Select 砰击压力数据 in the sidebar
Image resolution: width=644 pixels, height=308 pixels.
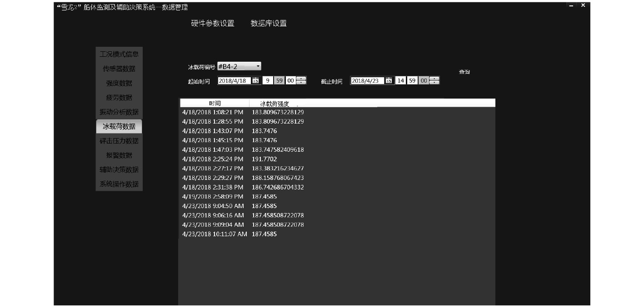click(x=119, y=141)
